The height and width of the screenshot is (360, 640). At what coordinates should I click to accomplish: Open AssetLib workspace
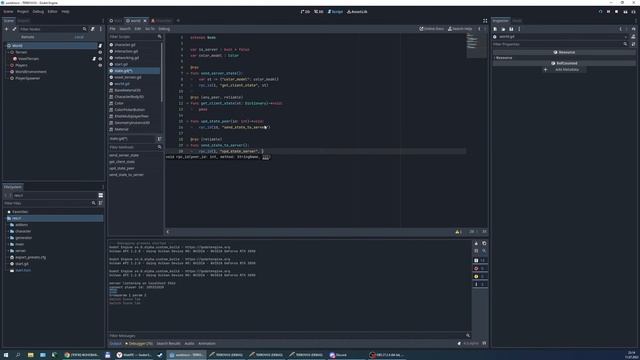point(357,12)
